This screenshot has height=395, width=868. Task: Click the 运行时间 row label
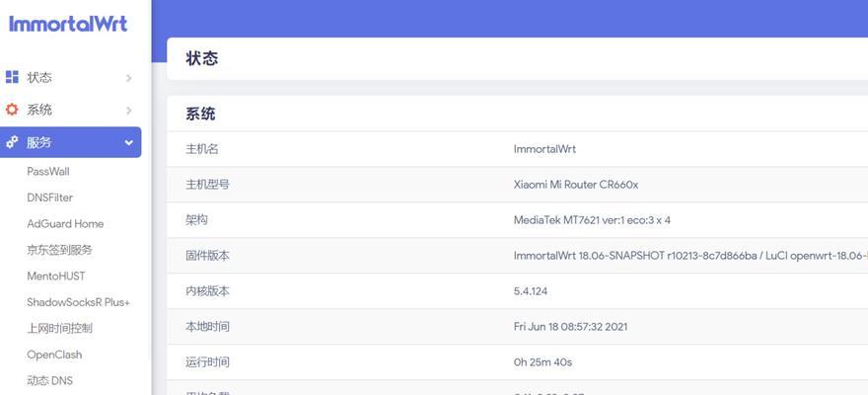pos(207,362)
